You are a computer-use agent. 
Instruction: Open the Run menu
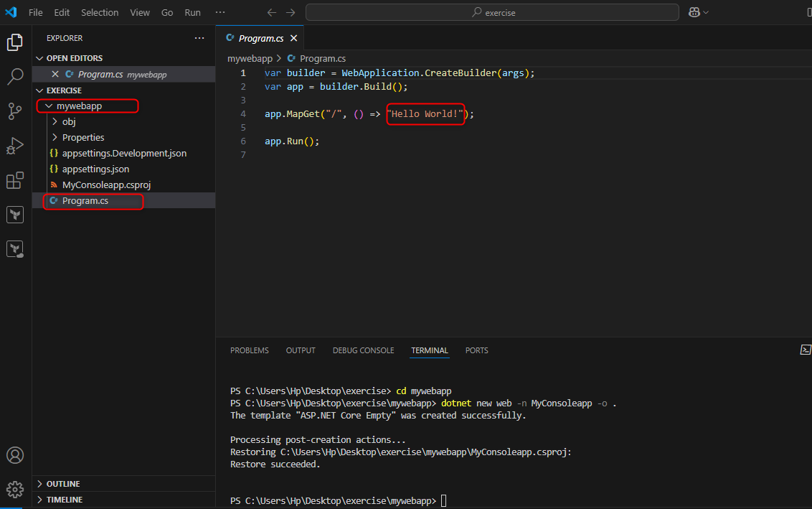[x=193, y=12]
